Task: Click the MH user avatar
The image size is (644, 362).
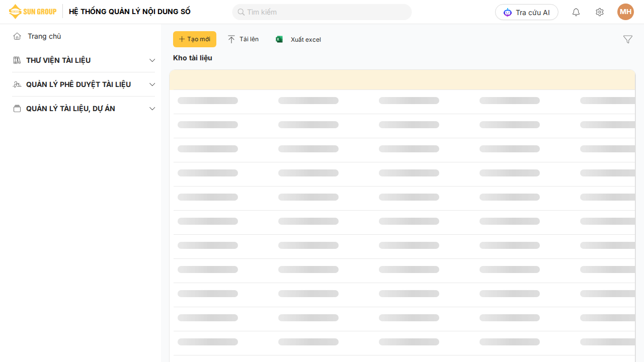Action: tap(625, 12)
